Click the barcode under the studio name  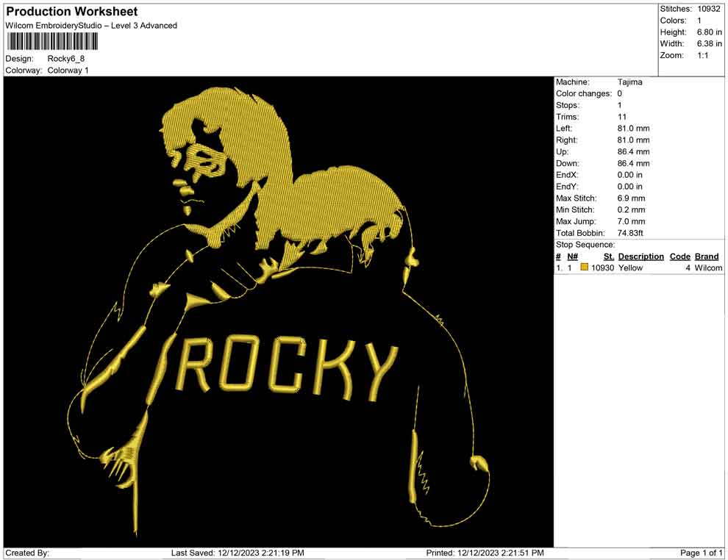(52, 42)
